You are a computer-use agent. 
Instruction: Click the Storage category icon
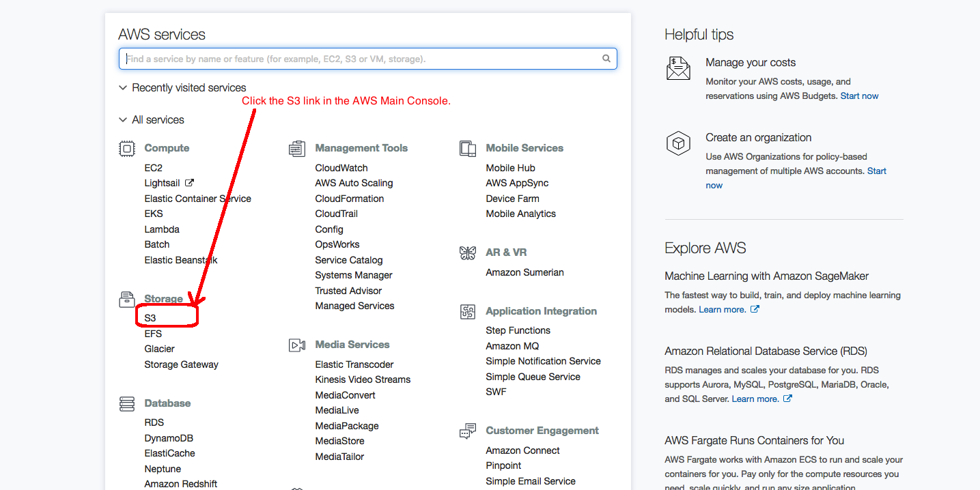(x=127, y=299)
